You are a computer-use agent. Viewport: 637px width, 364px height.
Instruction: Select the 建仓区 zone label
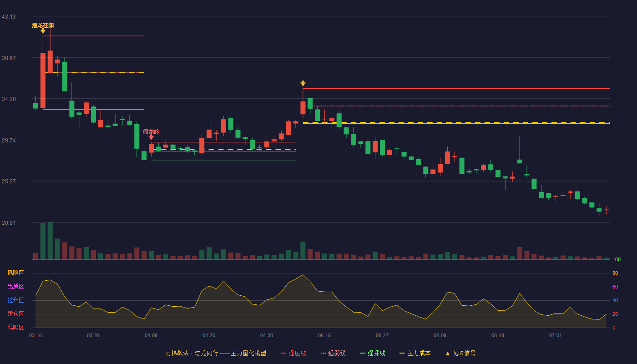click(x=15, y=314)
